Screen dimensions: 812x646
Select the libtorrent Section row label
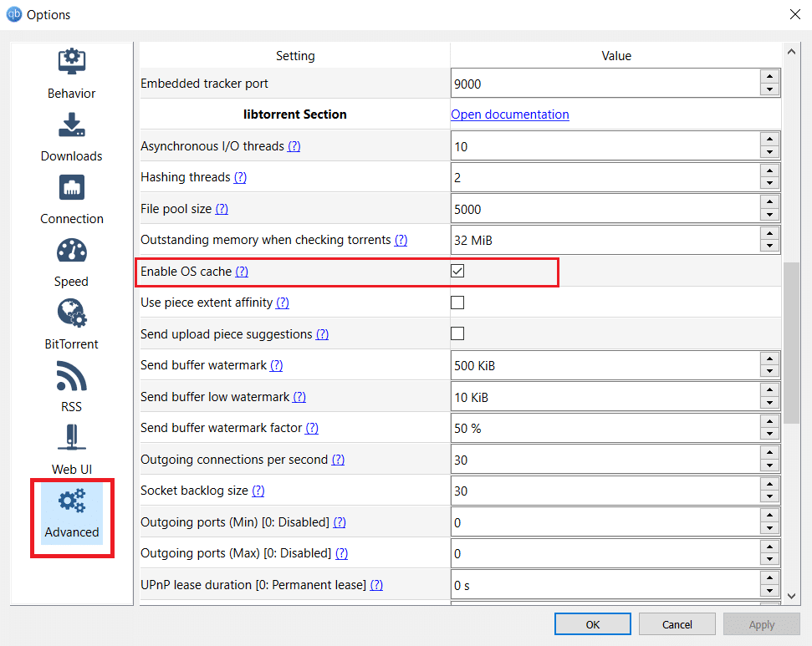tap(295, 114)
